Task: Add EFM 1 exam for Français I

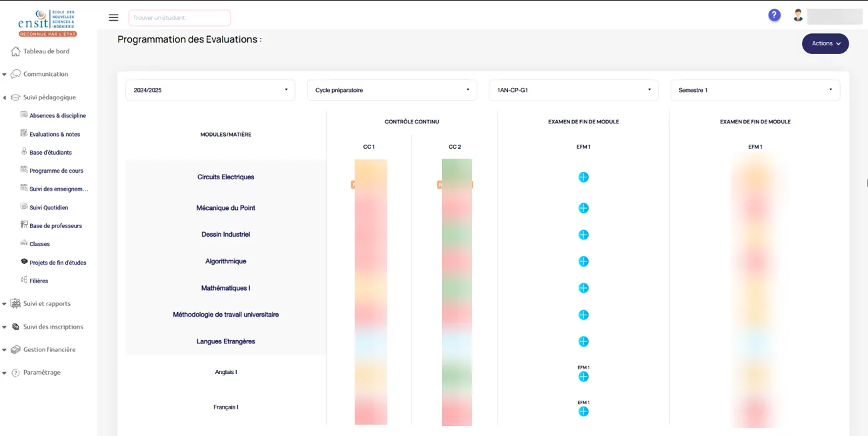Action: pos(583,411)
